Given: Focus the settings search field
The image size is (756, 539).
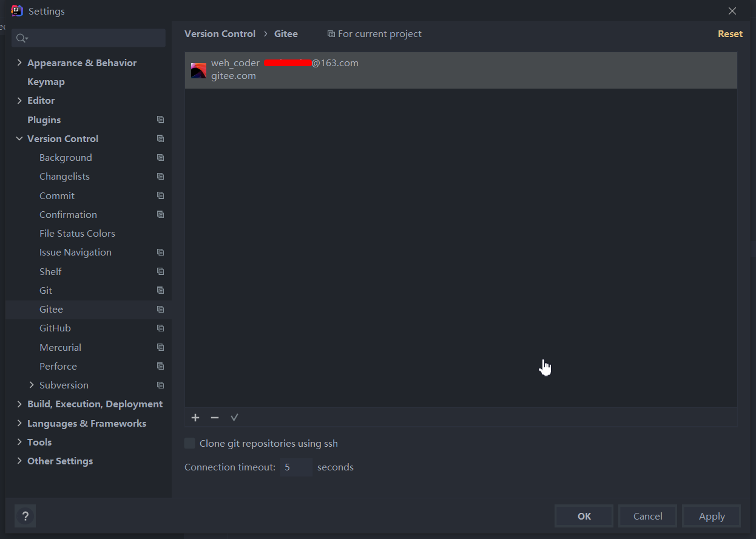Looking at the screenshot, I should pos(89,38).
